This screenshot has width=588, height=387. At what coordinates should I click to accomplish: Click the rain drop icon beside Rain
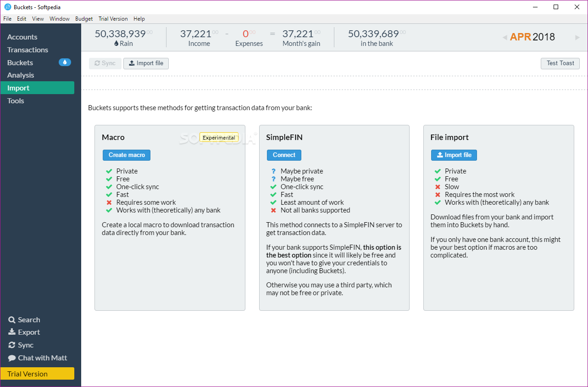click(116, 44)
